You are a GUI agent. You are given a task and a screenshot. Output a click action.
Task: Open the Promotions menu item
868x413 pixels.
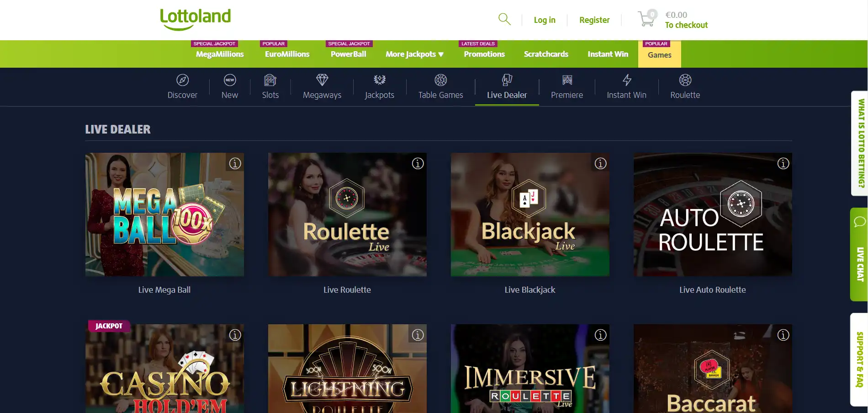484,54
